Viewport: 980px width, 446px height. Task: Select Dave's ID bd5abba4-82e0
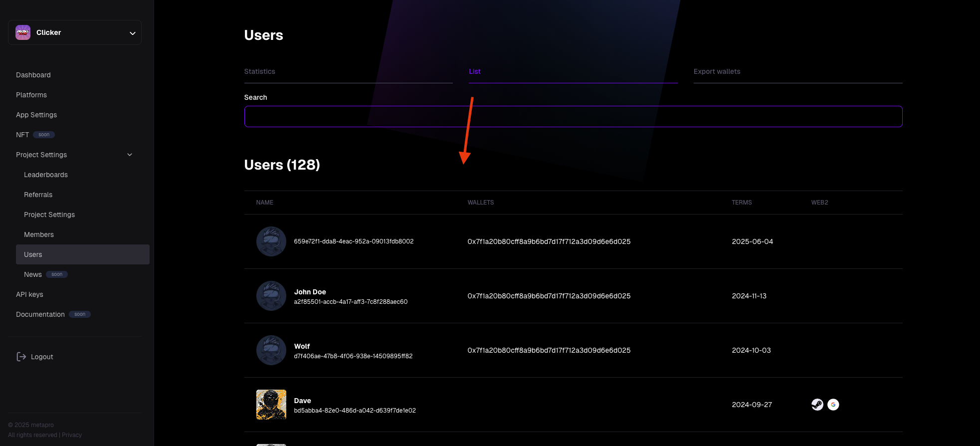(x=355, y=411)
